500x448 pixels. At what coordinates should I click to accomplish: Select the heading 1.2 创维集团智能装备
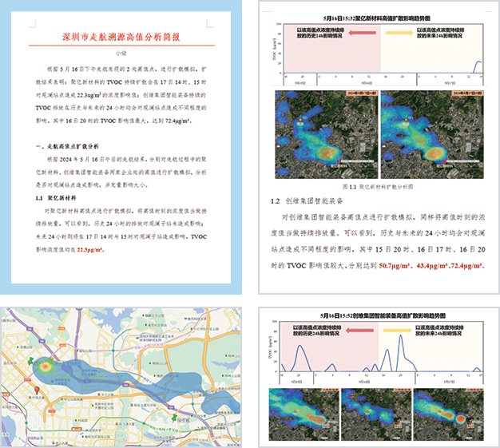pos(307,201)
